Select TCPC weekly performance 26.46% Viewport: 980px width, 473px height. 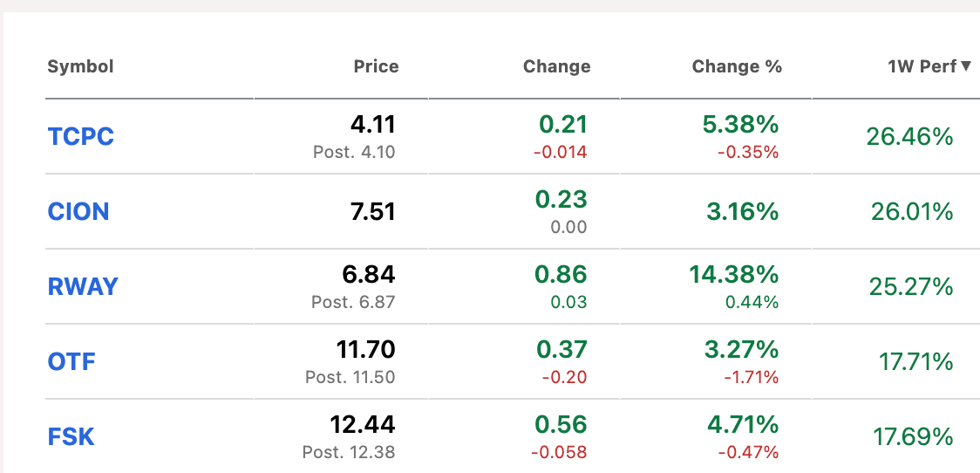(x=910, y=136)
